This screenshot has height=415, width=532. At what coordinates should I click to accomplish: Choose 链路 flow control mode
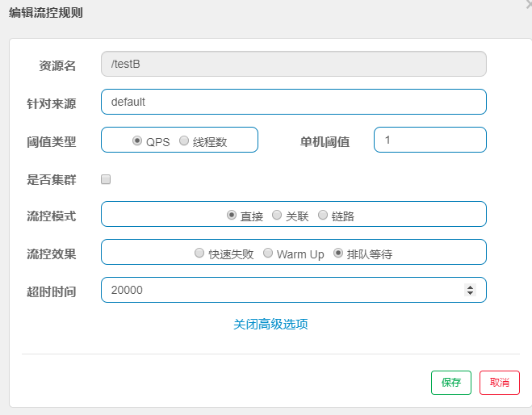(323, 215)
